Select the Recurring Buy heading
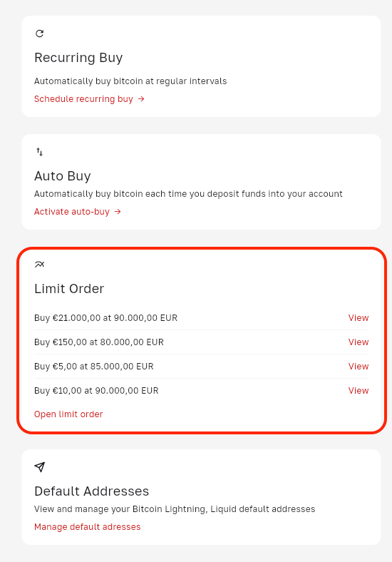This screenshot has width=392, height=562. 78,58
